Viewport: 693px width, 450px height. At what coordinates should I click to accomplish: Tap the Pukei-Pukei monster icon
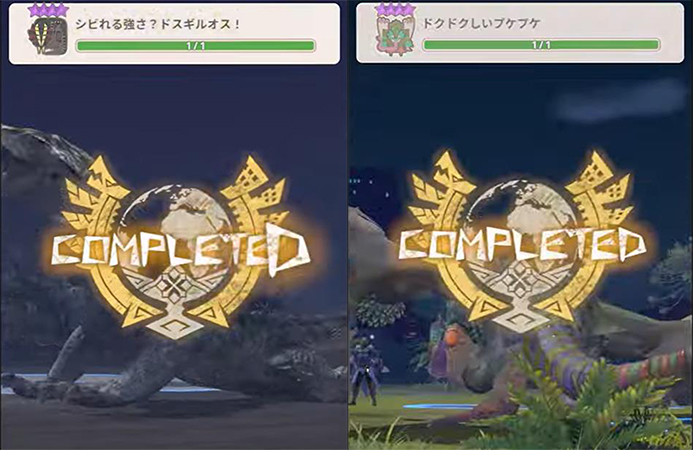(x=395, y=36)
